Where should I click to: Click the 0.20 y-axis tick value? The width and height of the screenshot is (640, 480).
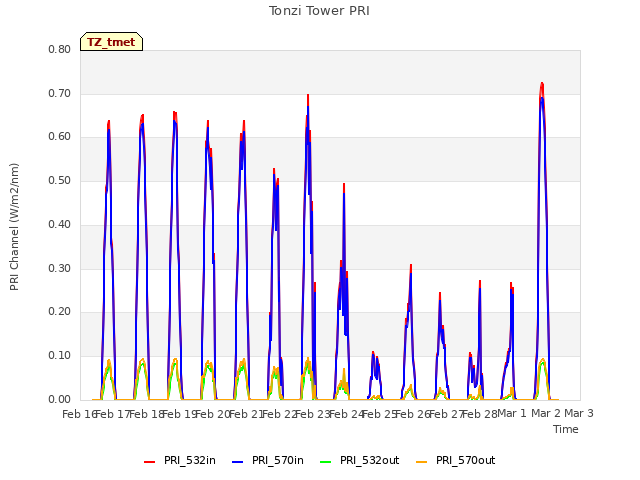point(60,312)
